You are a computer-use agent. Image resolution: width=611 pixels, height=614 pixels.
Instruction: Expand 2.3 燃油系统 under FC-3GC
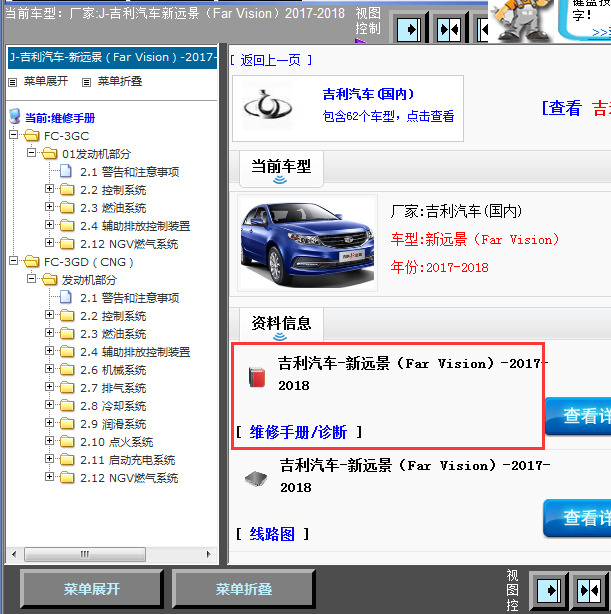pos(49,207)
